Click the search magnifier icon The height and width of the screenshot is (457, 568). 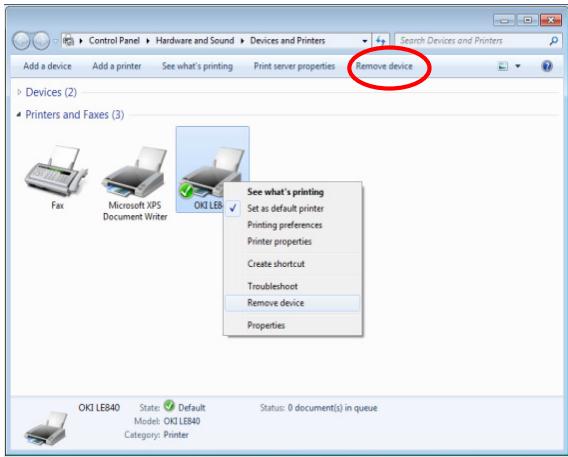tap(553, 41)
